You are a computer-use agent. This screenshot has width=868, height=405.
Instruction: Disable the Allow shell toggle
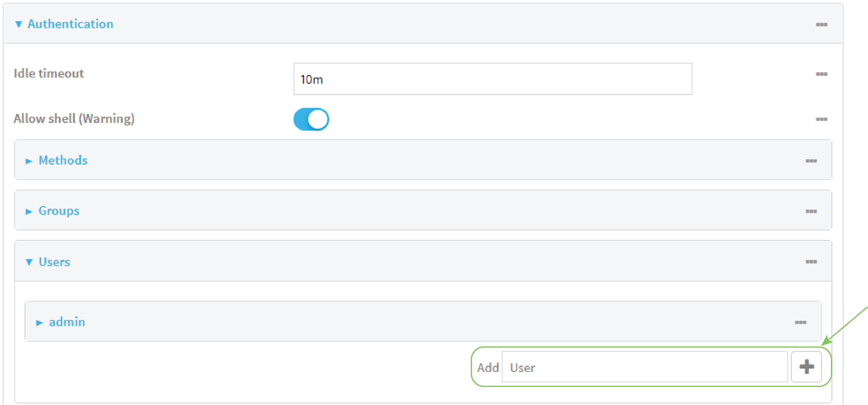click(311, 119)
